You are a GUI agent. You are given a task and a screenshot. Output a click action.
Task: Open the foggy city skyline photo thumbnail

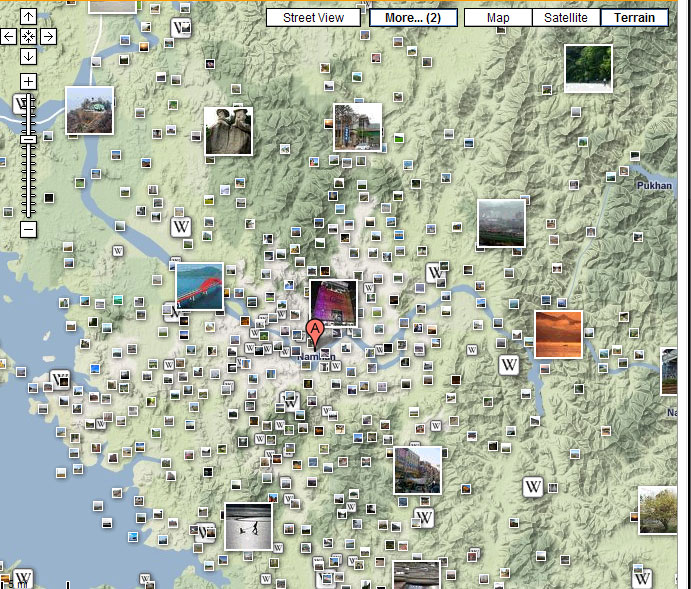(502, 223)
